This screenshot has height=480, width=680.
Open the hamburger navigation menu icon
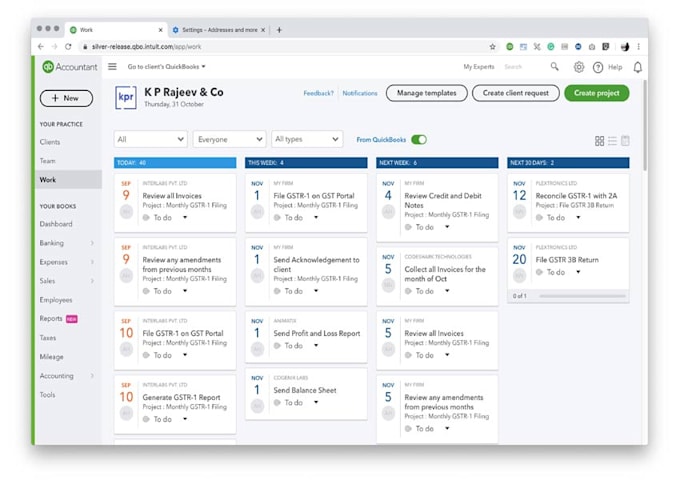pyautogui.click(x=112, y=66)
